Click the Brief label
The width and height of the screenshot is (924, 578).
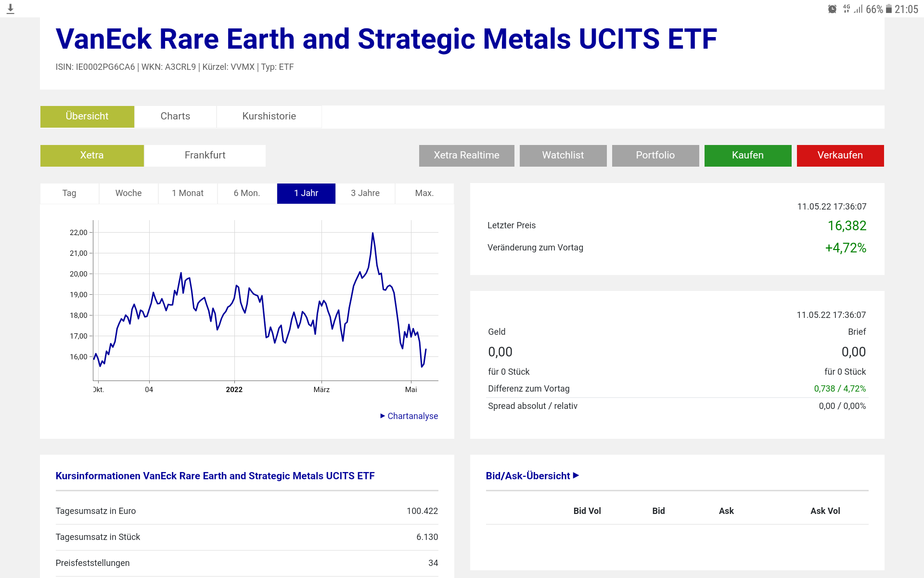857,332
